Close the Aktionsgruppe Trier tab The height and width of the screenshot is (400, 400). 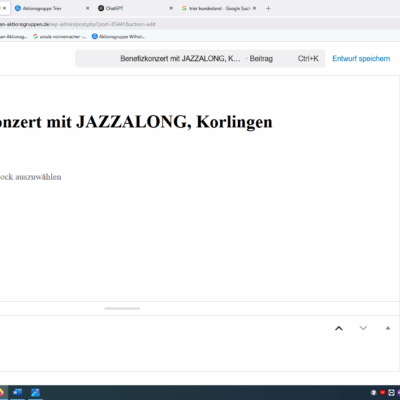[88, 8]
